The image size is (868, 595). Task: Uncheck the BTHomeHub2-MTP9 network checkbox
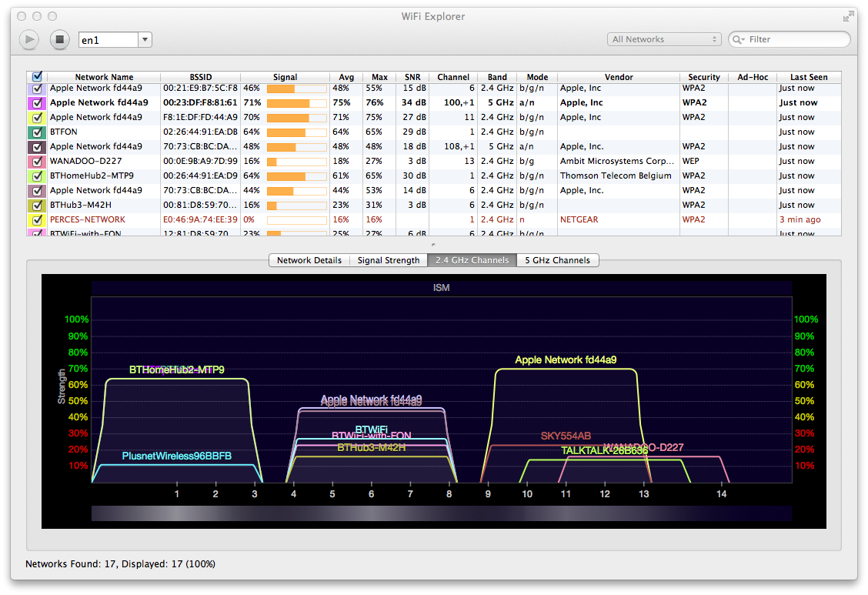tap(37, 176)
